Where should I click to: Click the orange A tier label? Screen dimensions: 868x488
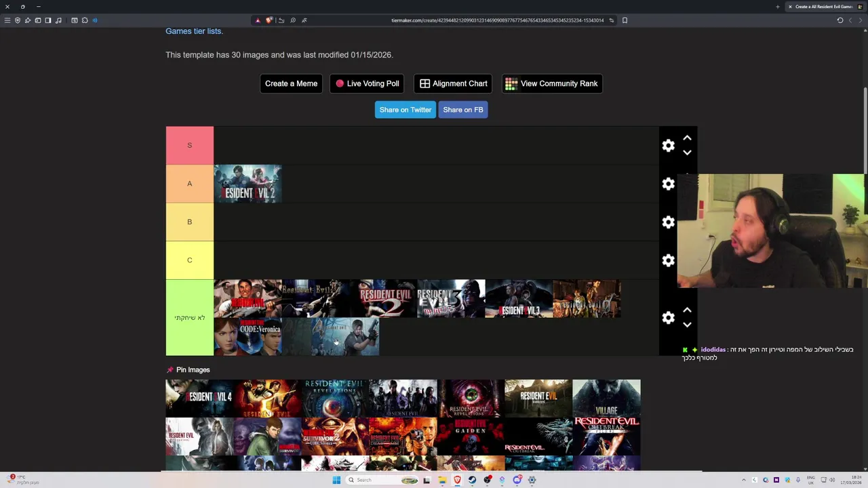click(189, 184)
